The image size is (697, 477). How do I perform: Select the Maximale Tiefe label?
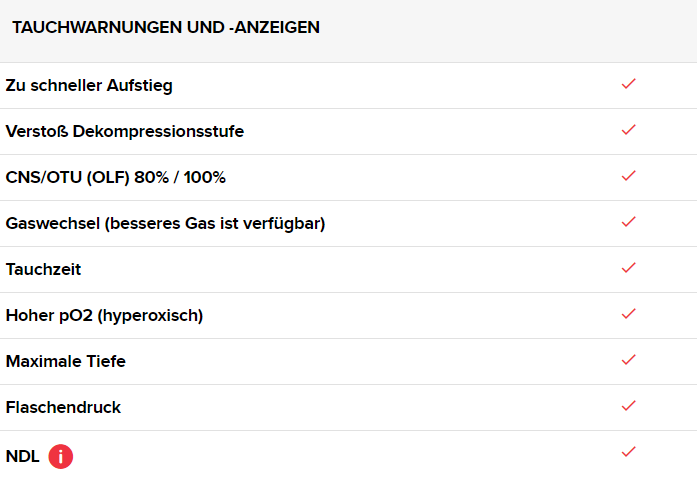pos(66,362)
